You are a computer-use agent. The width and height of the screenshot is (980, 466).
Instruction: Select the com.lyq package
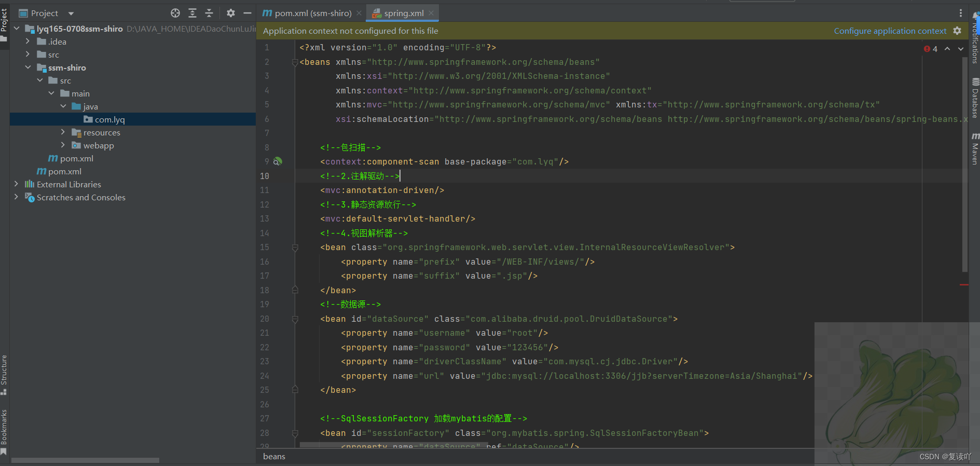point(133,119)
